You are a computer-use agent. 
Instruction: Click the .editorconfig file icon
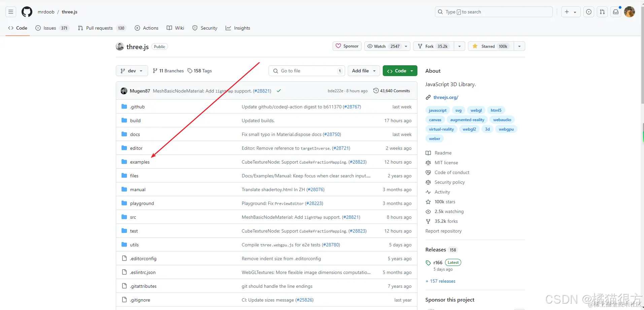pyautogui.click(x=124, y=259)
